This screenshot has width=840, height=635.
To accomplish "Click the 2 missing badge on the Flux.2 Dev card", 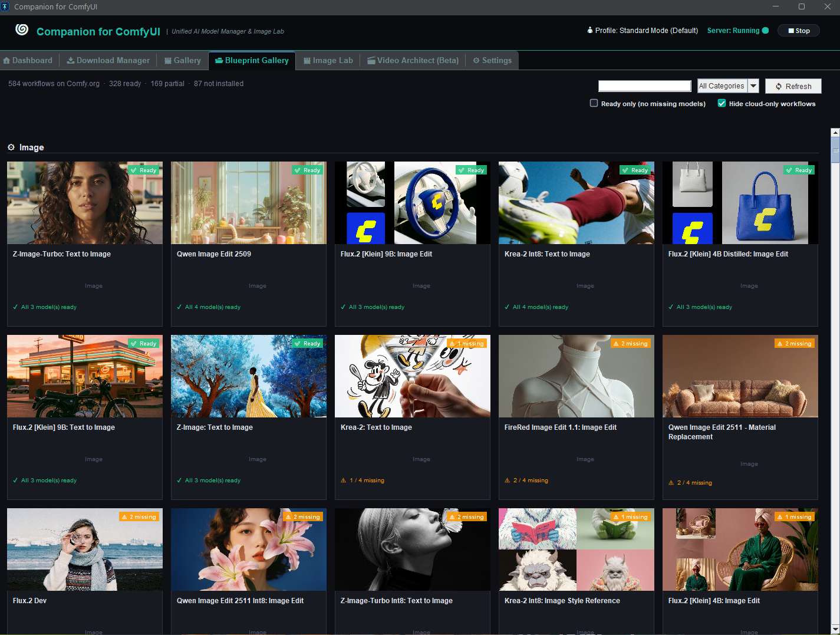I will 139,516.
